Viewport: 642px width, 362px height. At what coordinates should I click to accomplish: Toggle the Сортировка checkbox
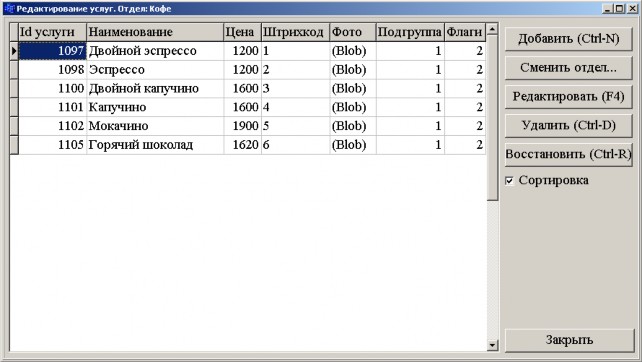[x=509, y=181]
